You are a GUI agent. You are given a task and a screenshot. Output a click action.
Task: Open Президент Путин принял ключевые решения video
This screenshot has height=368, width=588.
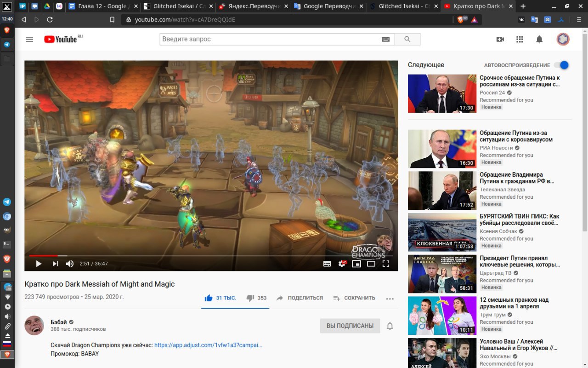tap(442, 274)
